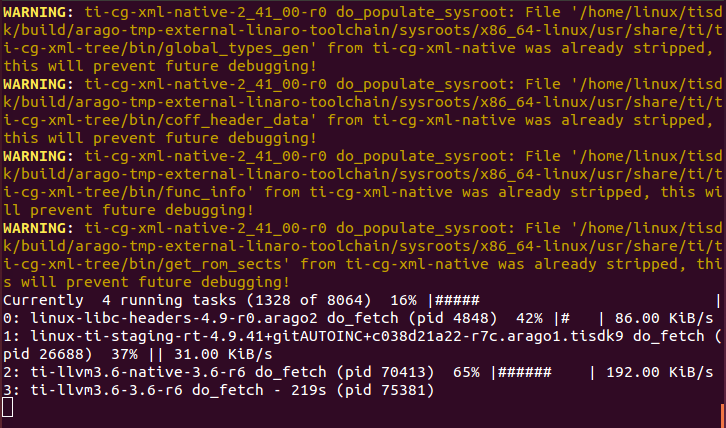The width and height of the screenshot is (726, 428).
Task: Click the linux-libc-headers 42% progress bar
Action: (x=578, y=319)
